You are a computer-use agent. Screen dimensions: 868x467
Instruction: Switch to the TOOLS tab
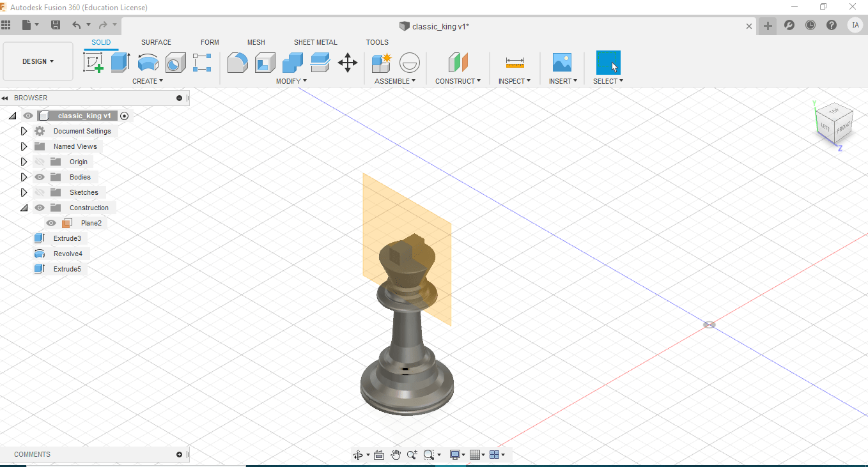click(377, 42)
